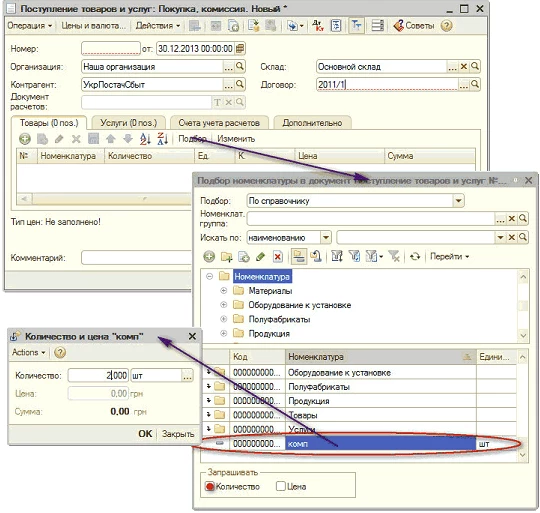Switch to Дополнительно tab

(312, 123)
